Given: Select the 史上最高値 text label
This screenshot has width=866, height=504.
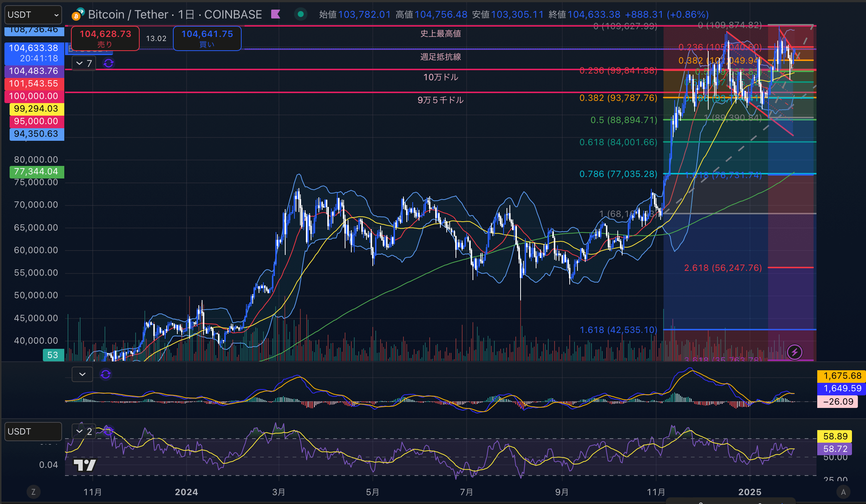Looking at the screenshot, I should [x=441, y=34].
